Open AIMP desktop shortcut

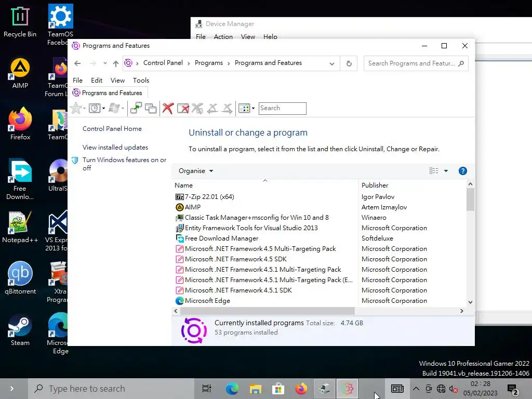20,73
